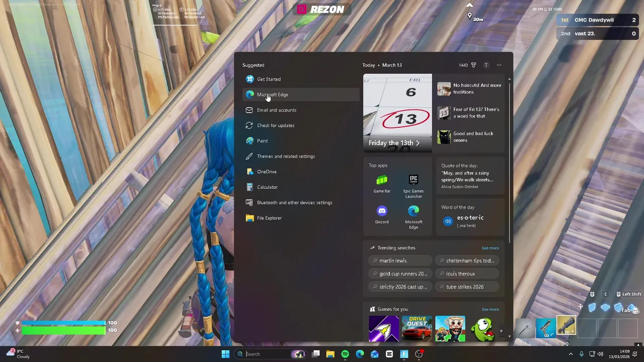Search trending term tube strikes 2026
Screen dimensions: 644x362
tap(467, 287)
